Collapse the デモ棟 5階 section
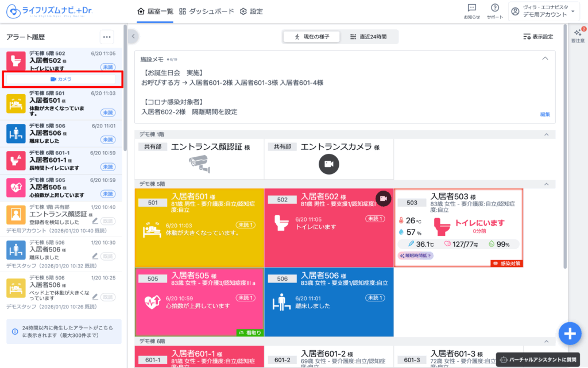 [x=545, y=184]
